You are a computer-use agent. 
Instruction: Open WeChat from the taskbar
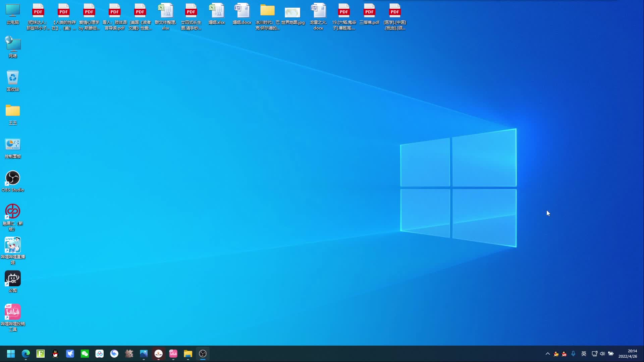coord(85,354)
